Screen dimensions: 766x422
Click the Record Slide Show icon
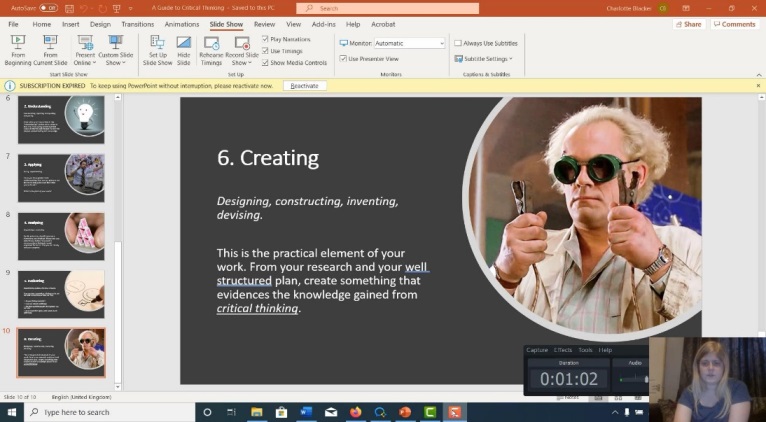click(x=242, y=43)
